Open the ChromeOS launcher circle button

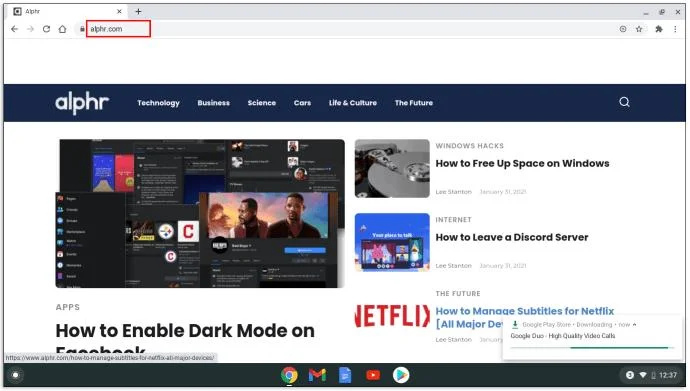15,375
